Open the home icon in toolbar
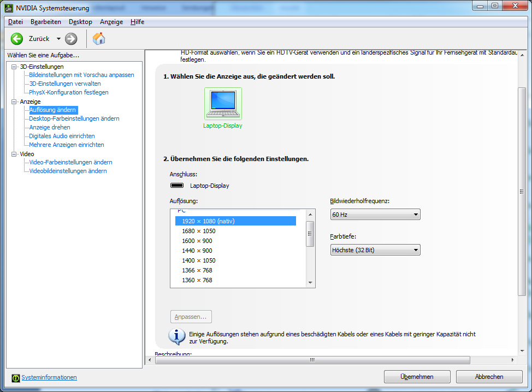The width and height of the screenshot is (532, 392). click(99, 39)
